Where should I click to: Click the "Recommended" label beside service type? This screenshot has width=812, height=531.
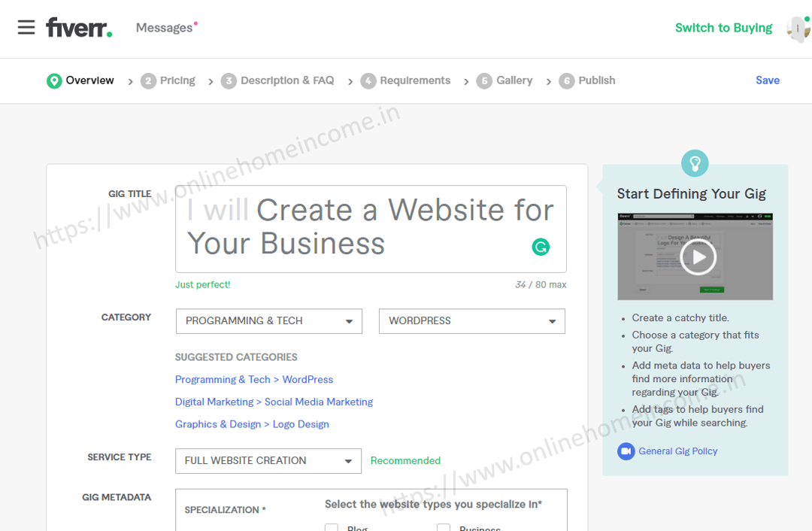click(405, 461)
